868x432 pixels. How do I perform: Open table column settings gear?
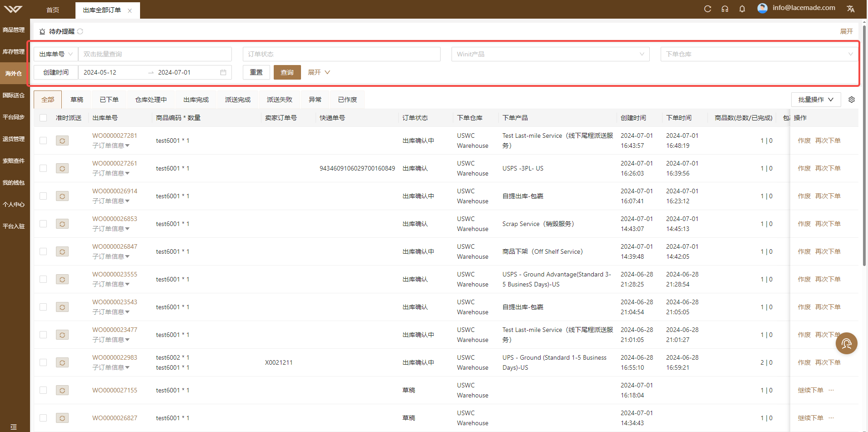point(852,100)
